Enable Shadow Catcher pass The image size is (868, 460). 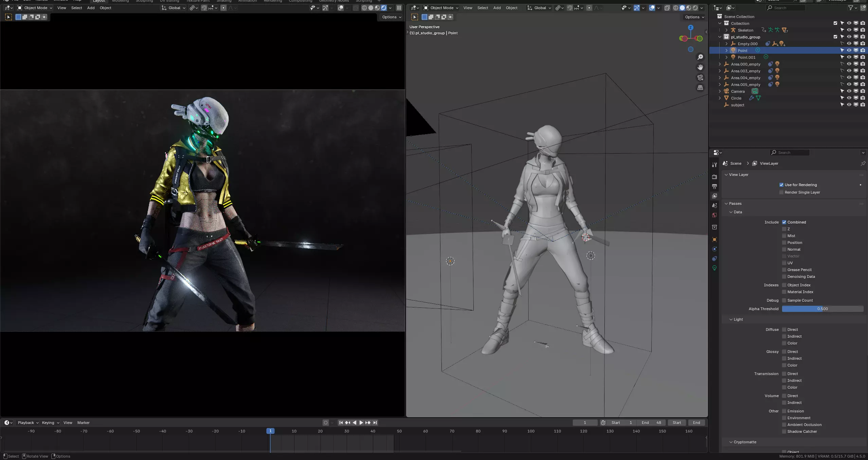pyautogui.click(x=784, y=431)
